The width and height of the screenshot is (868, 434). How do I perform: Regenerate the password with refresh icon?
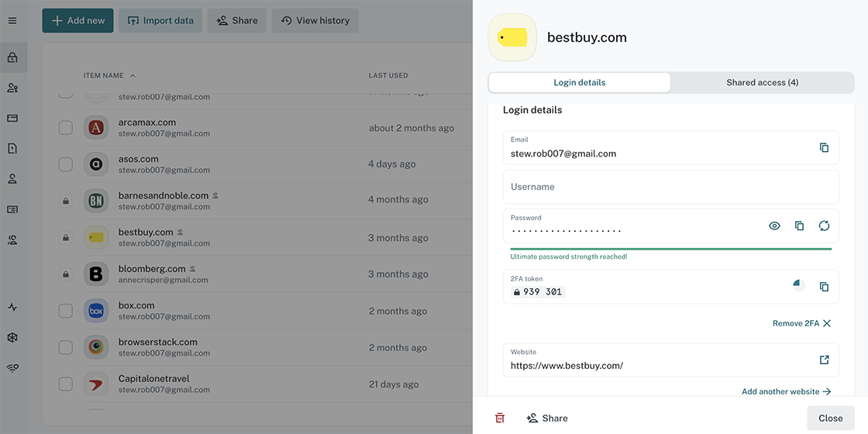coord(824,226)
